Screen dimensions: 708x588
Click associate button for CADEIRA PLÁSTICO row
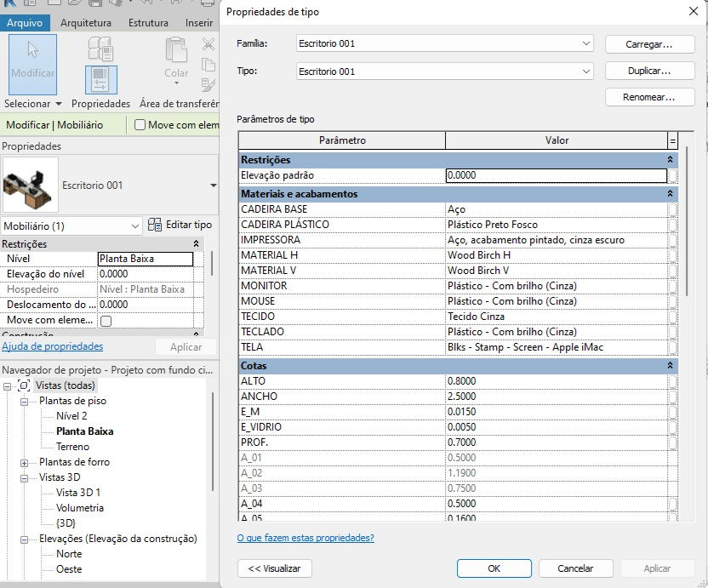(673, 225)
